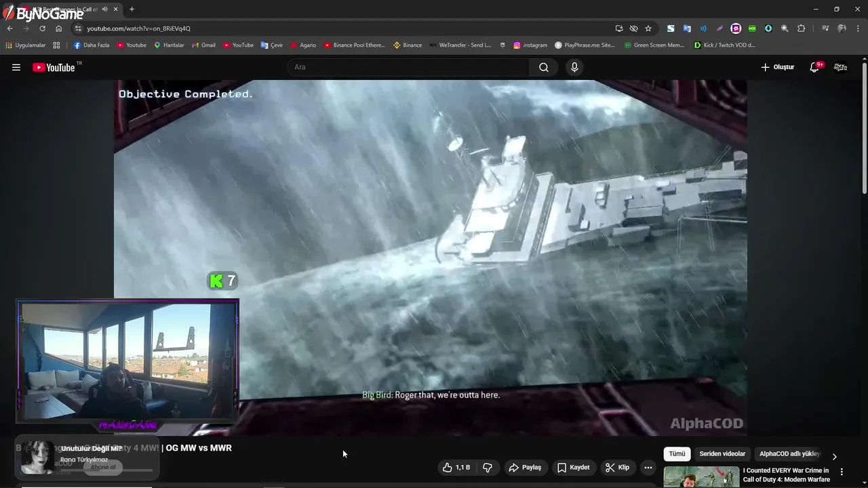Click the install app icon in address bar
The image size is (868, 488).
pyautogui.click(x=619, y=28)
